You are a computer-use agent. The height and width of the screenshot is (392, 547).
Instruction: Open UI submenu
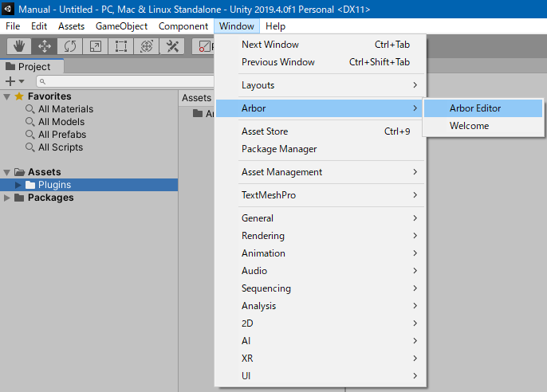coord(321,375)
